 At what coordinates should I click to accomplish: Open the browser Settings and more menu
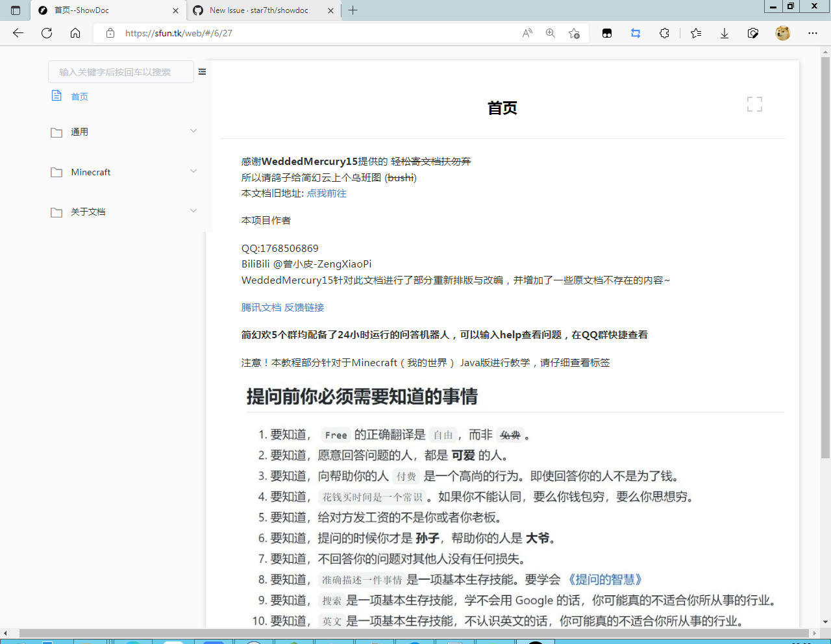click(x=813, y=33)
